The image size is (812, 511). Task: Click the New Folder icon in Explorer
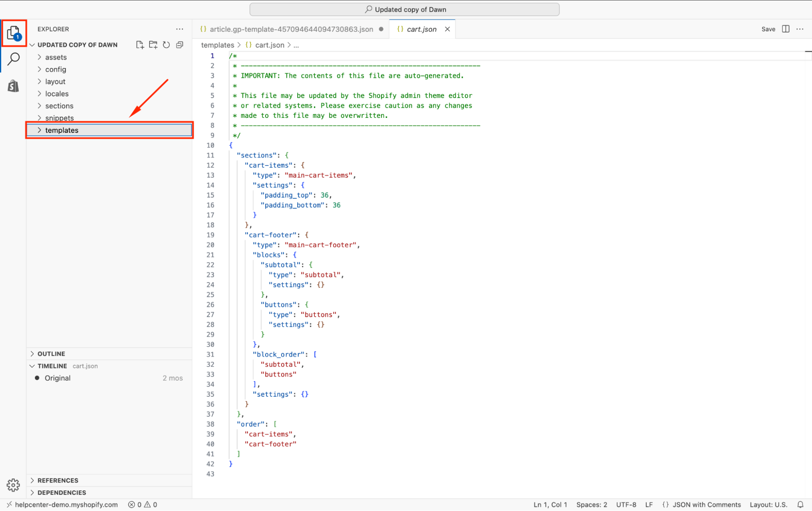tap(153, 45)
